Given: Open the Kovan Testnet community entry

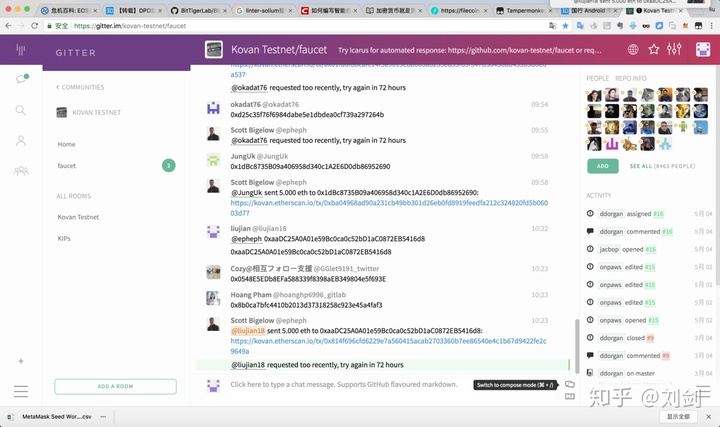Looking at the screenshot, I should (x=89, y=112).
